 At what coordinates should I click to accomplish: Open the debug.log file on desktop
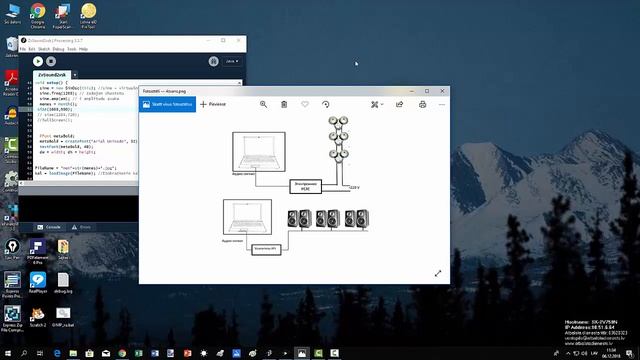63,283
